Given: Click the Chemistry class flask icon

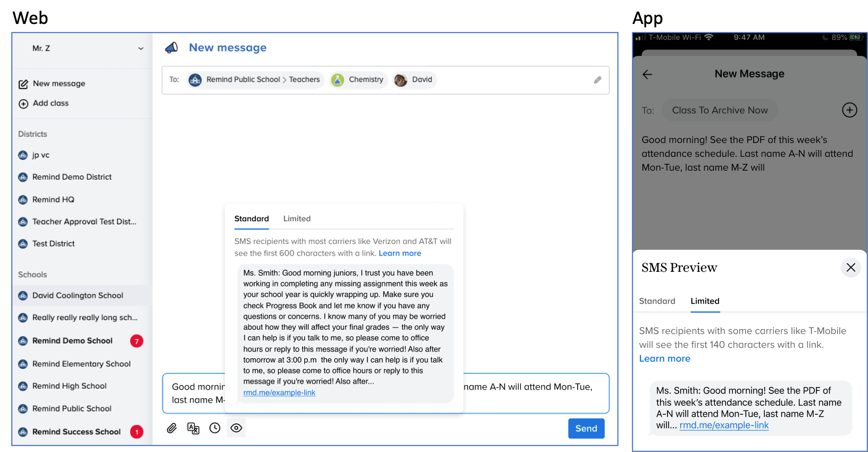Looking at the screenshot, I should (337, 80).
